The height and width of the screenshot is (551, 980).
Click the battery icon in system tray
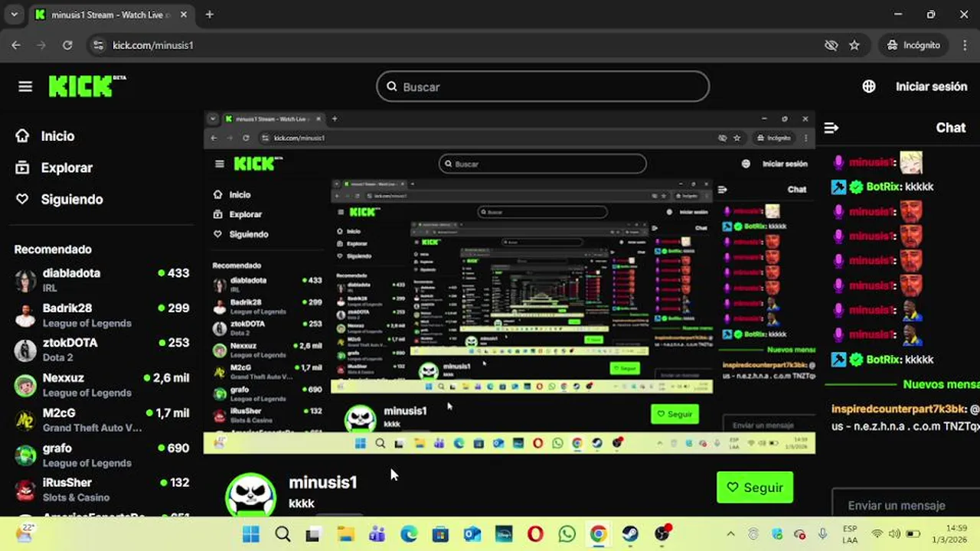[x=913, y=534]
